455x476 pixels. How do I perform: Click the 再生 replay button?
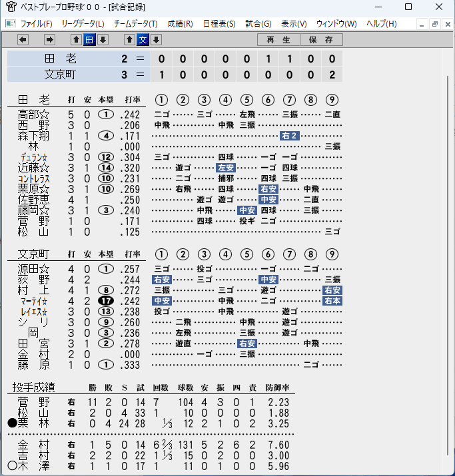pyautogui.click(x=278, y=40)
